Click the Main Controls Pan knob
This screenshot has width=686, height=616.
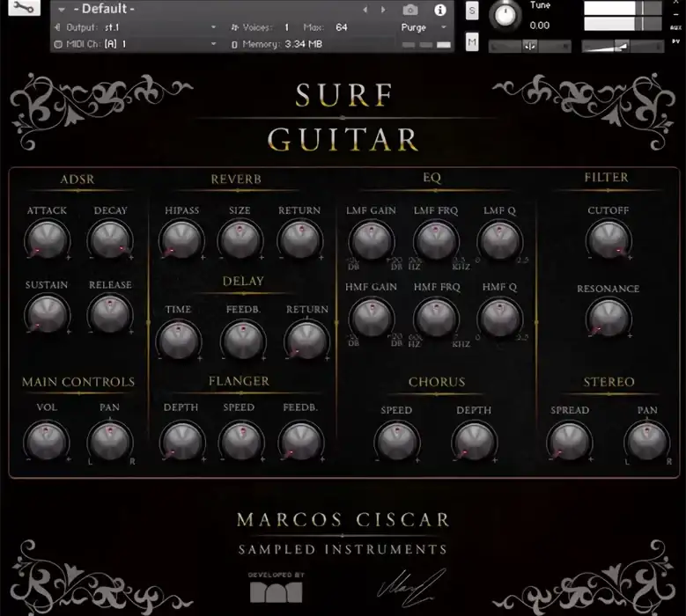pyautogui.click(x=110, y=441)
